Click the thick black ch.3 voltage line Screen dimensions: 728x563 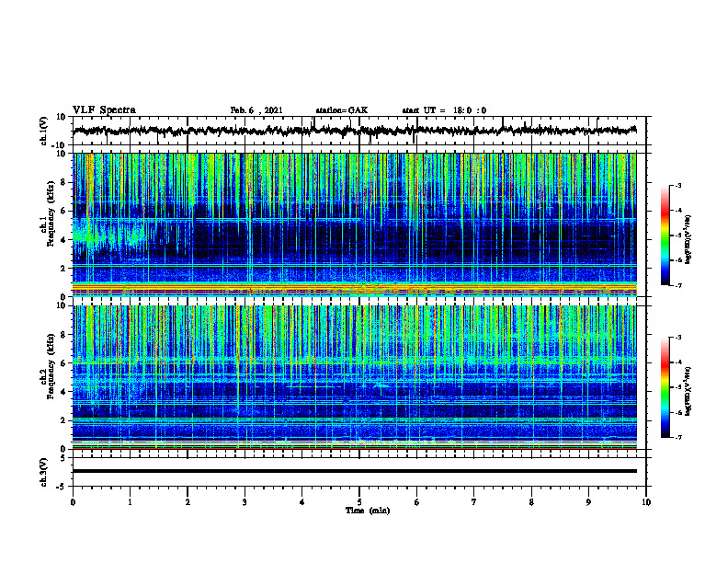pyautogui.click(x=354, y=471)
